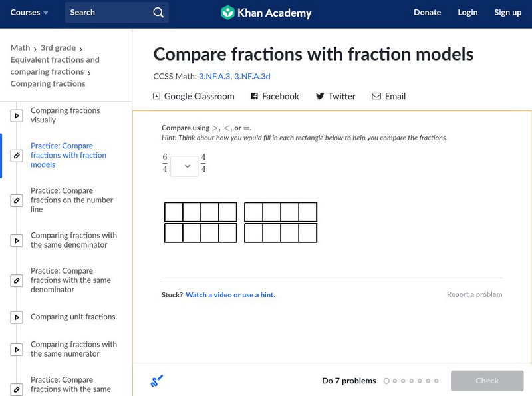Open the comparison symbol dropdown
The height and width of the screenshot is (396, 532).
tap(184, 166)
